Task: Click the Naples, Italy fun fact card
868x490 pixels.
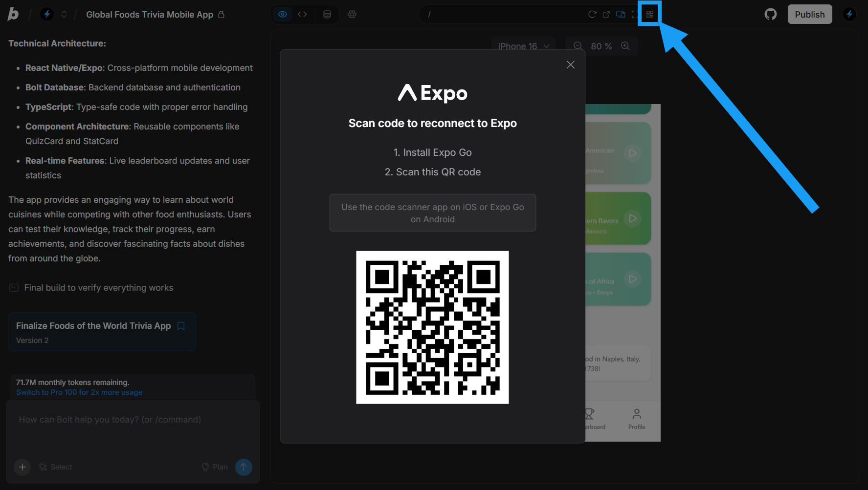Action: coord(618,363)
